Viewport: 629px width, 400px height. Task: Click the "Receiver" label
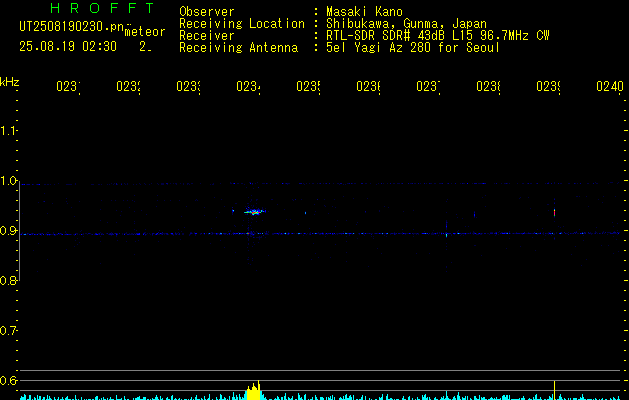tap(207, 36)
